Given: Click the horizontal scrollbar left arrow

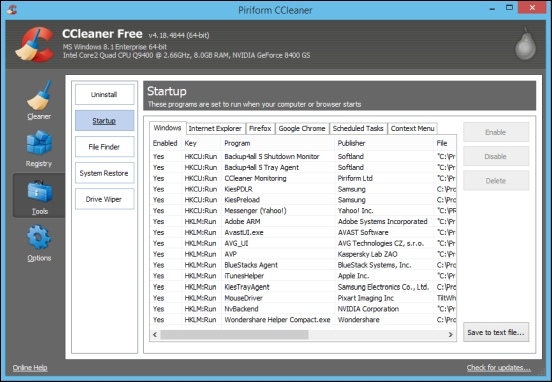Looking at the screenshot, I should point(155,334).
